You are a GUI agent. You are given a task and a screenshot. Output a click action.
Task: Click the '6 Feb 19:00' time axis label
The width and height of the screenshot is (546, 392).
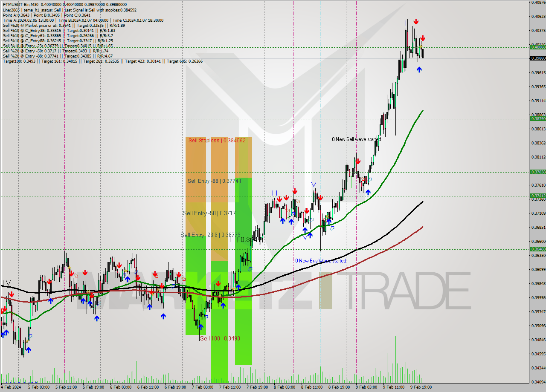[175, 388]
